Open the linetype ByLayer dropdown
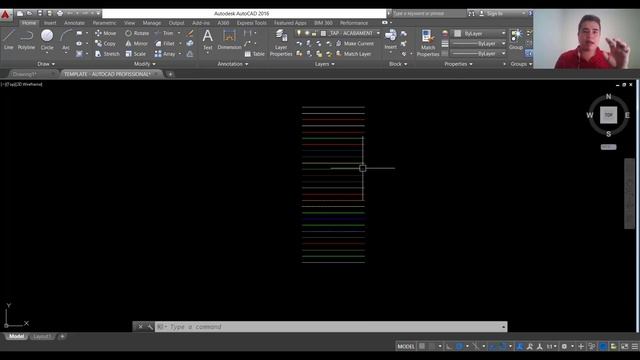 [x=478, y=53]
